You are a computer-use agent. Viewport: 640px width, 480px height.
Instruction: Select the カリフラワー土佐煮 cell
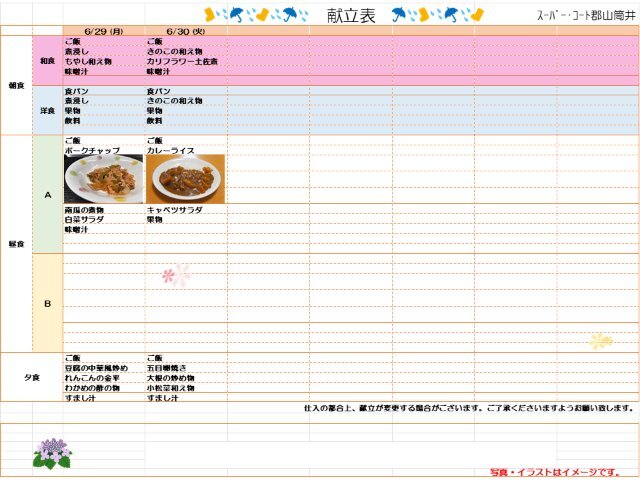(182, 61)
